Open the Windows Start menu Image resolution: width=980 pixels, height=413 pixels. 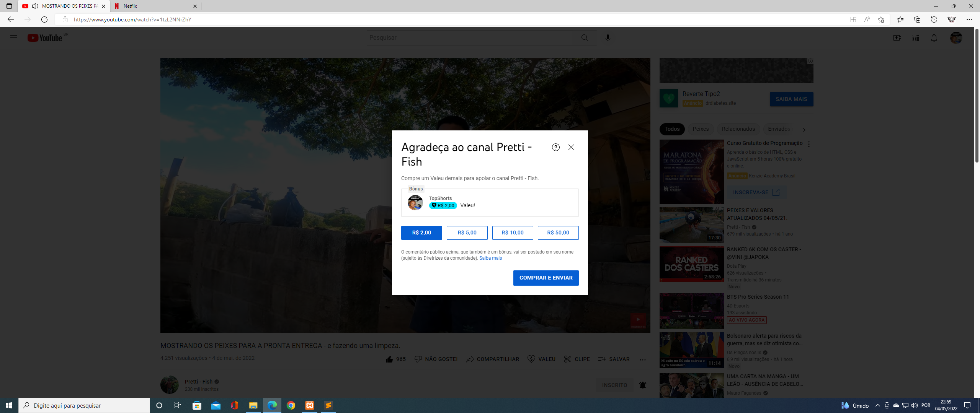click(x=9, y=405)
